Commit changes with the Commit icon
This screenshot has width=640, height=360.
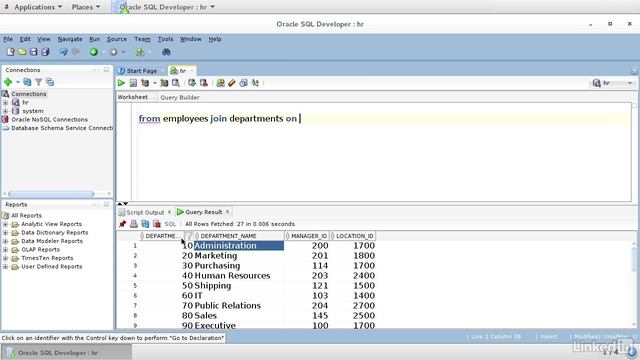click(192, 83)
